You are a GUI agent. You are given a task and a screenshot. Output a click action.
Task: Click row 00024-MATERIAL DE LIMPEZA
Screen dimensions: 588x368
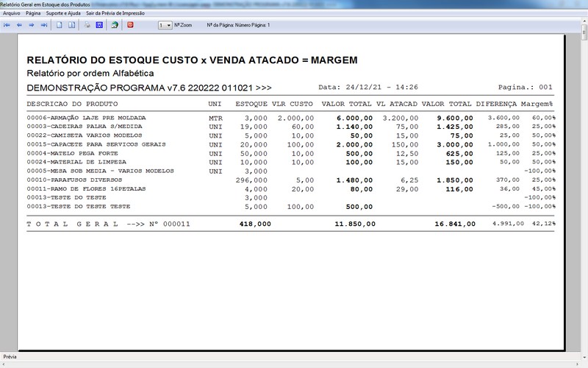pyautogui.click(x=290, y=162)
